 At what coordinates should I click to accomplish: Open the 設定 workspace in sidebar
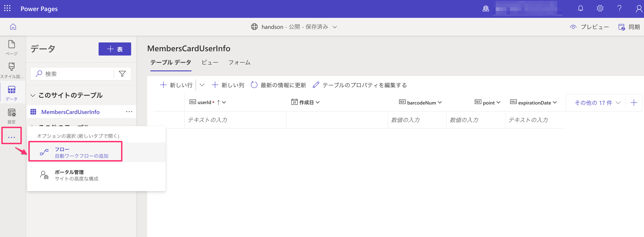tap(12, 116)
